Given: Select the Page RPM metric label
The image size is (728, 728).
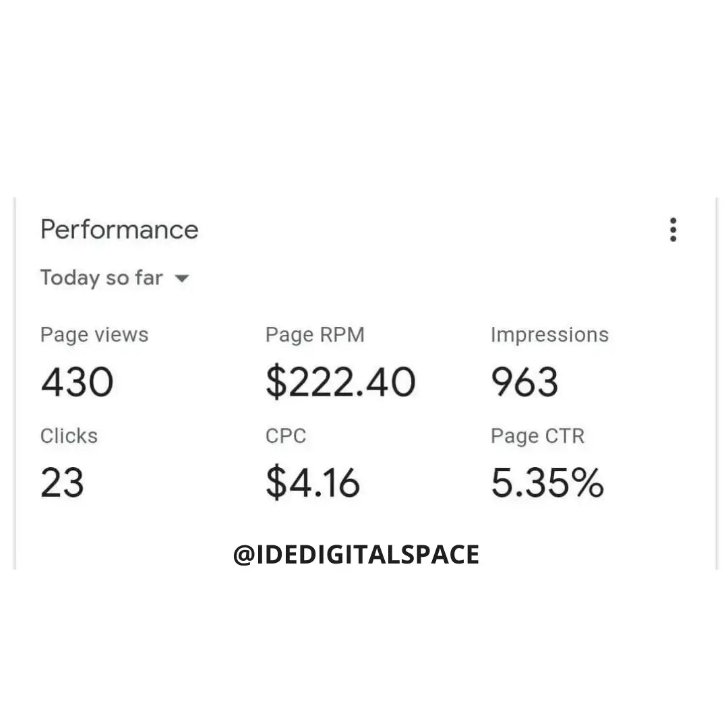Looking at the screenshot, I should tap(315, 335).
